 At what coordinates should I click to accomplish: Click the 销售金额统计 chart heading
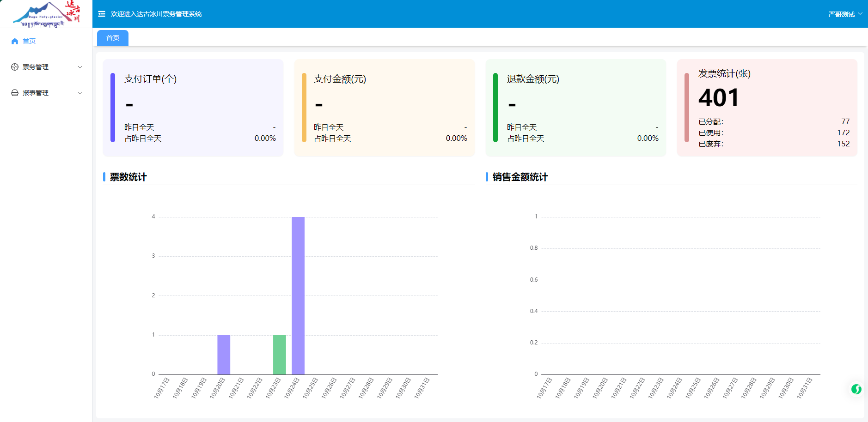520,177
